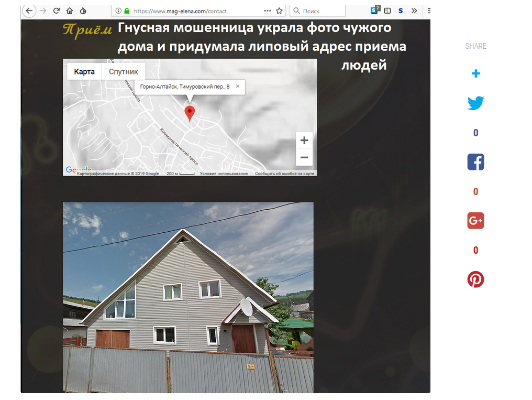Open more share options plus icon

(x=475, y=74)
